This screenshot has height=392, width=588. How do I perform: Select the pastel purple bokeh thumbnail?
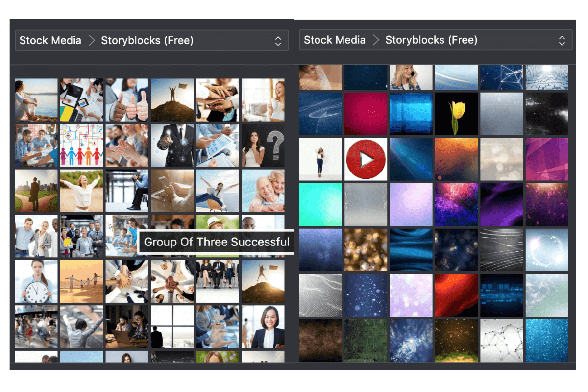pyautogui.click(x=411, y=295)
